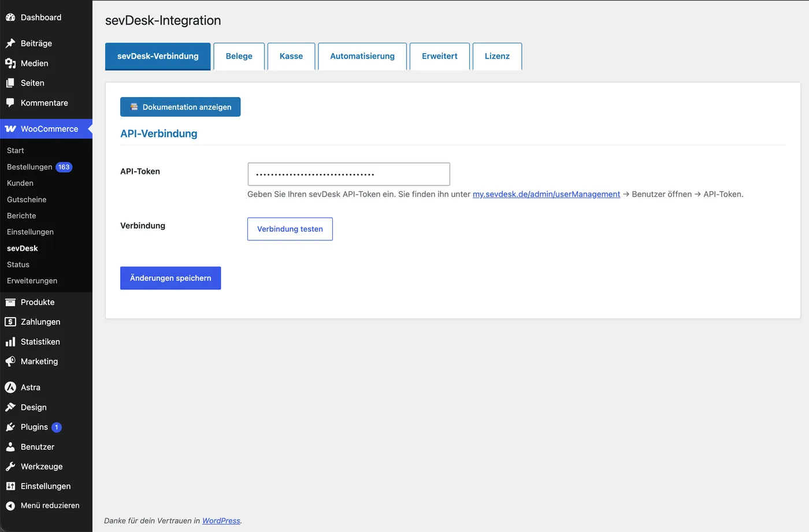Open the Dashboard gauge icon
The height and width of the screenshot is (532, 809).
[x=10, y=17]
